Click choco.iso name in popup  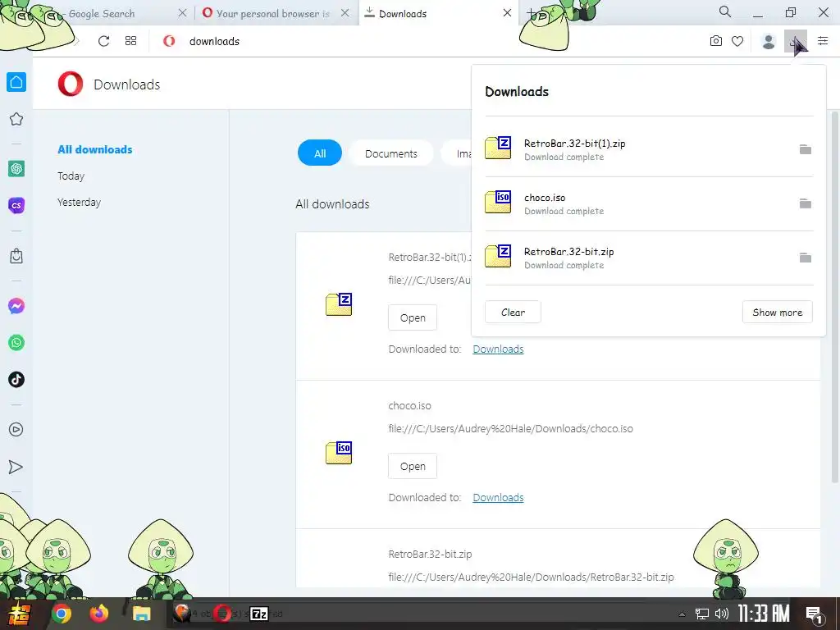tap(545, 198)
